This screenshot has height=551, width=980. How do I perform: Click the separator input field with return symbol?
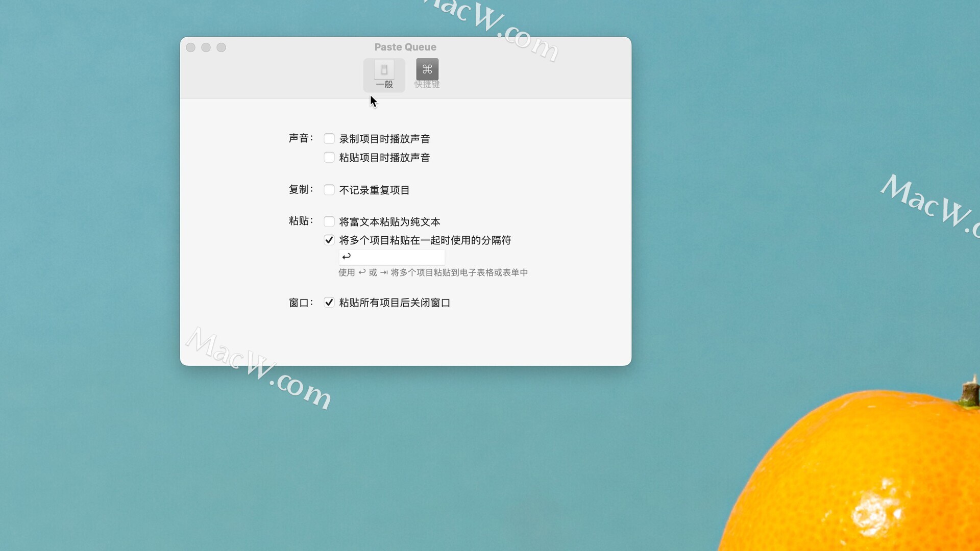pos(392,257)
